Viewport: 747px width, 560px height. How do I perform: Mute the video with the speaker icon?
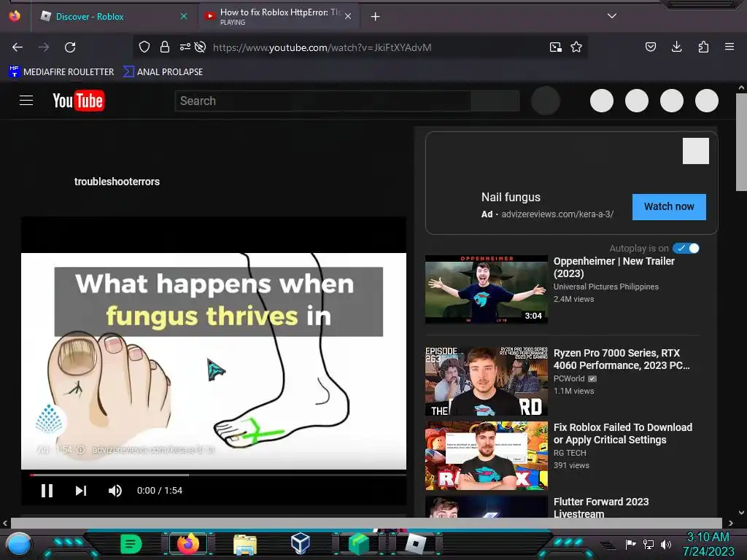pos(115,491)
